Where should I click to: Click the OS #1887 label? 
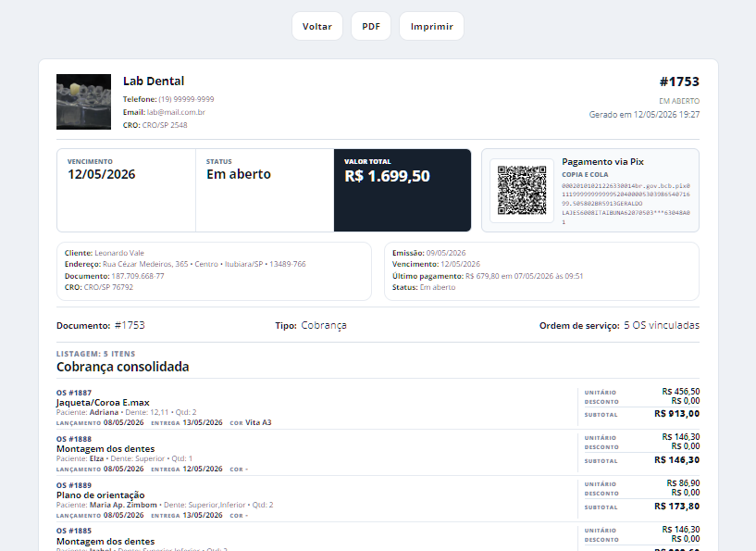click(74, 393)
